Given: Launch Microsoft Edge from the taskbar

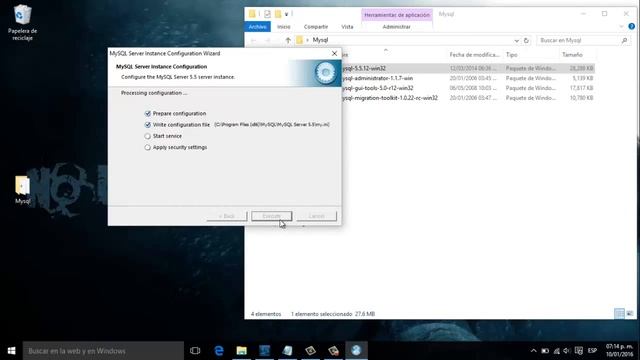Looking at the screenshot, I should click(219, 351).
